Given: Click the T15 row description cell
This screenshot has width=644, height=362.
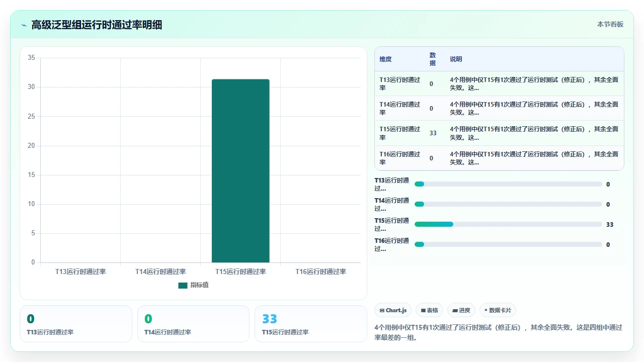Looking at the screenshot, I should coord(535,133).
